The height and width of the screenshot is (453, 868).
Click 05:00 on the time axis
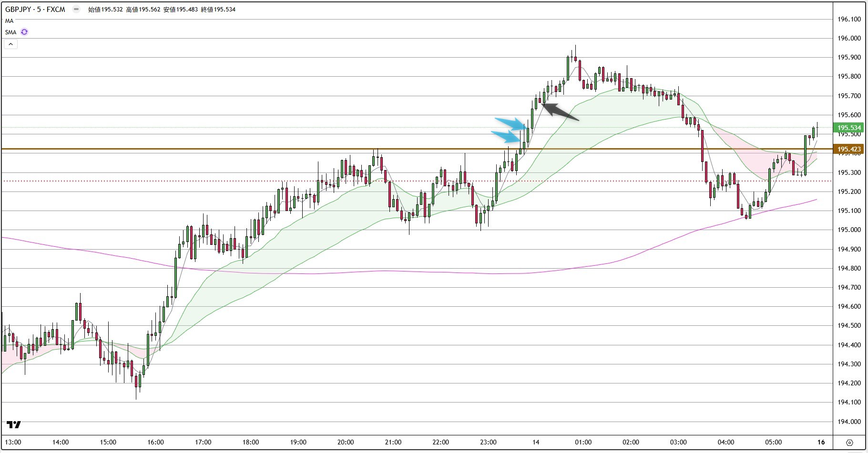pos(773,442)
